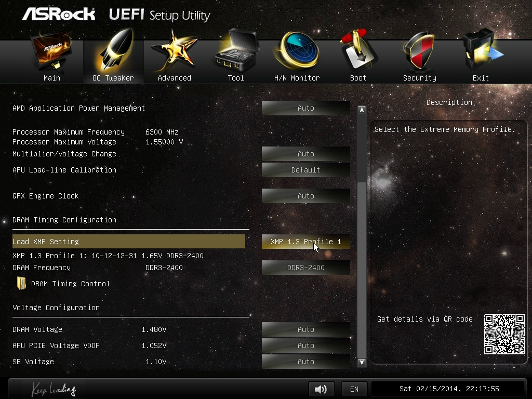Open the XMP 1.3 Profile 1 dropdown
Screen dimensions: 532x399
pos(305,242)
